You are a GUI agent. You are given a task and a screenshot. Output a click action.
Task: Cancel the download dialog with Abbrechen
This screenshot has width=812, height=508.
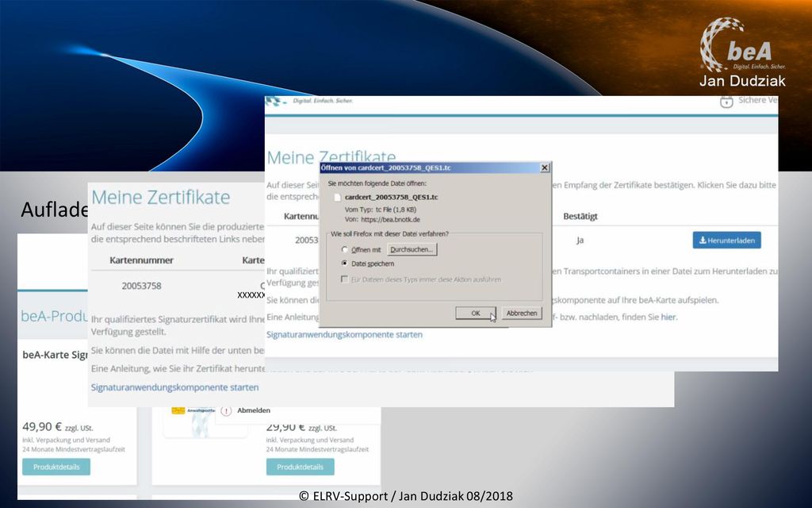(x=521, y=313)
